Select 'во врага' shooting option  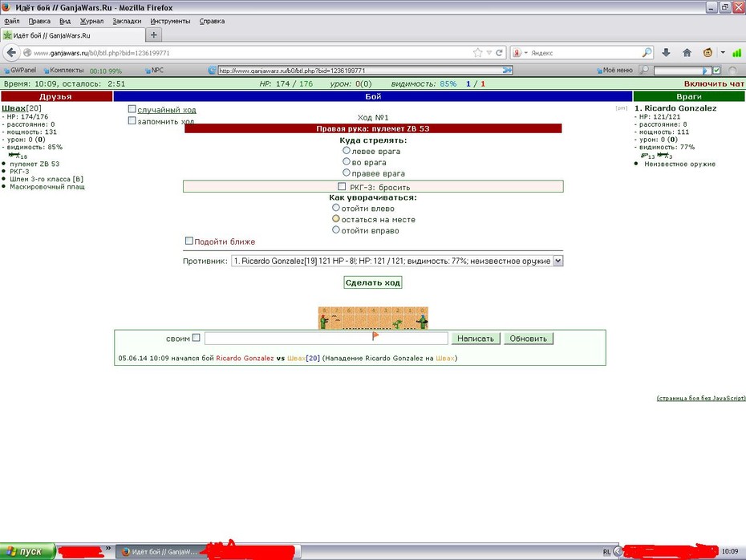click(x=347, y=162)
